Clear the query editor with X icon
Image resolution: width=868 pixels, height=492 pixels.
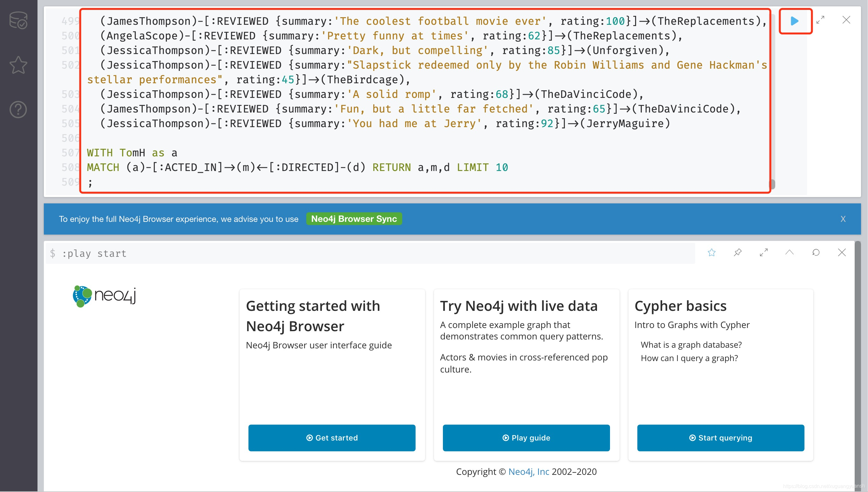846,20
